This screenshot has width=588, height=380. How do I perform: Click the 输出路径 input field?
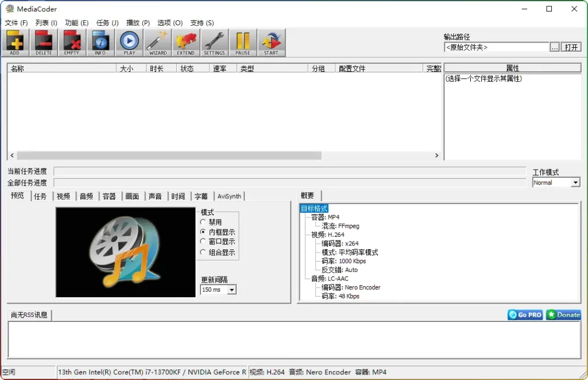pos(496,47)
